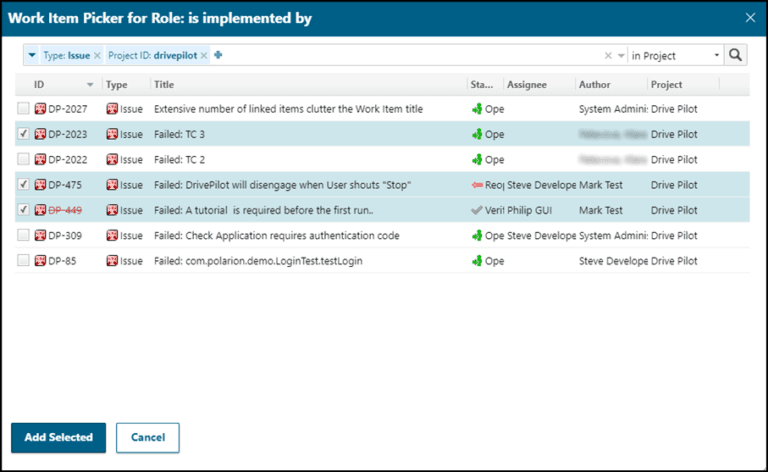
Task: Remove the Type: Issue filter chip
Action: [98, 55]
